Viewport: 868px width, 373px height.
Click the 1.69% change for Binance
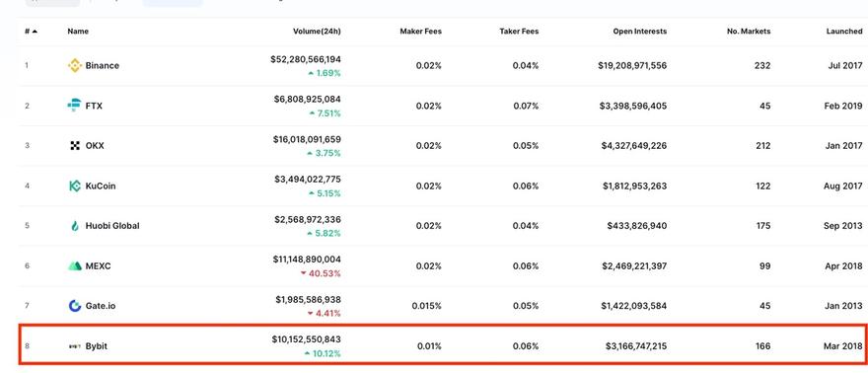point(325,73)
